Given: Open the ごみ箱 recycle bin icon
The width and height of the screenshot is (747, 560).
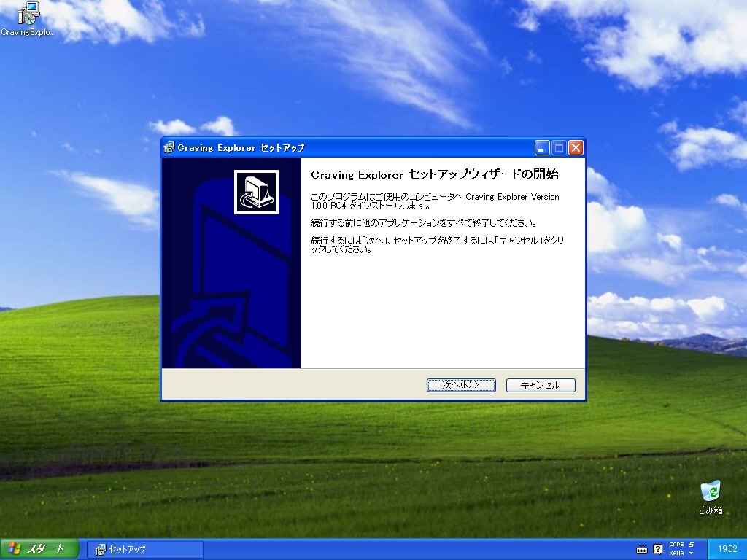Looking at the screenshot, I should (x=711, y=497).
